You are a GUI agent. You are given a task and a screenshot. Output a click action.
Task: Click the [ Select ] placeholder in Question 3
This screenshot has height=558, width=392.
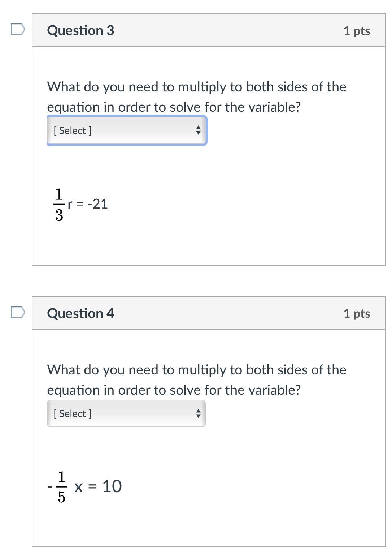point(73,130)
